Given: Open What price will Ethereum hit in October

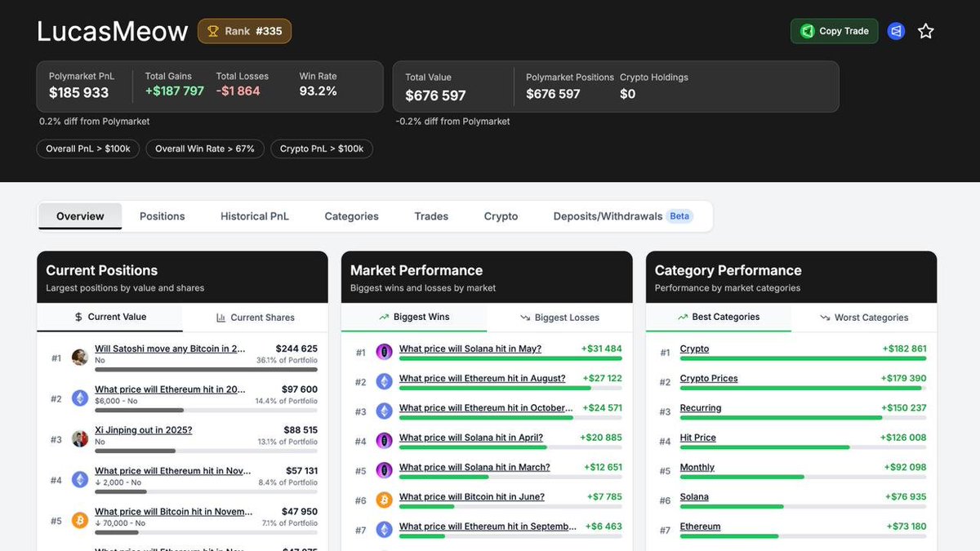Looking at the screenshot, I should pos(486,408).
